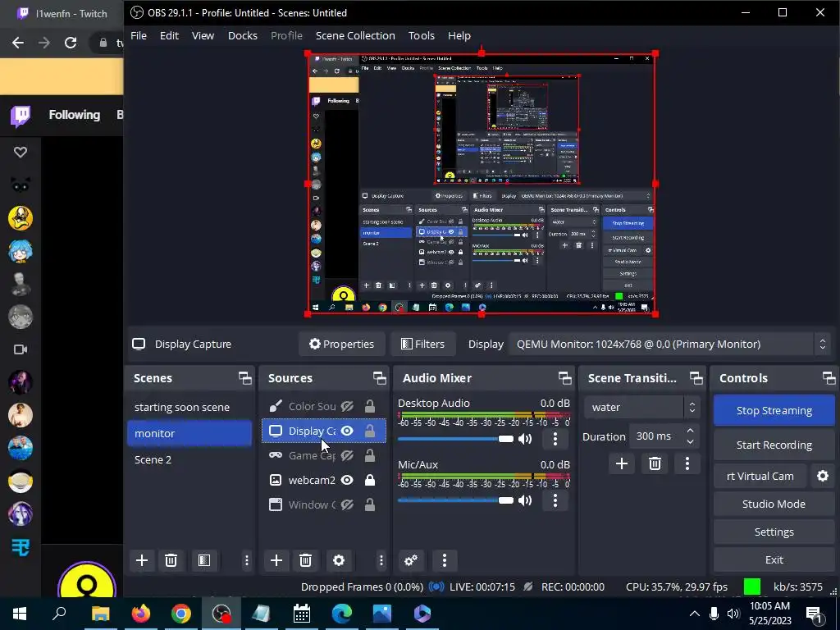Open File Explorer from taskbar
This screenshot has height=630, width=840.
[100, 614]
